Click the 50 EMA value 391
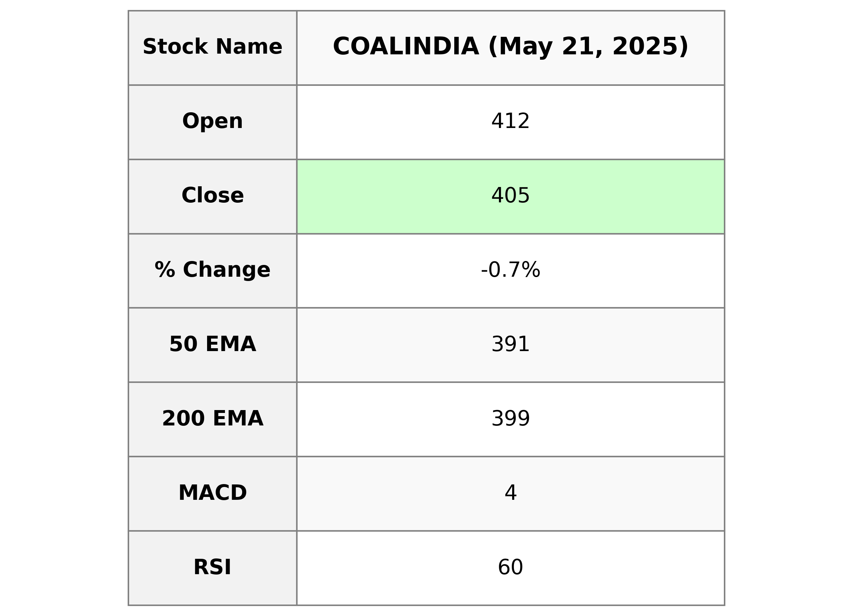The width and height of the screenshot is (853, 616). 510,345
